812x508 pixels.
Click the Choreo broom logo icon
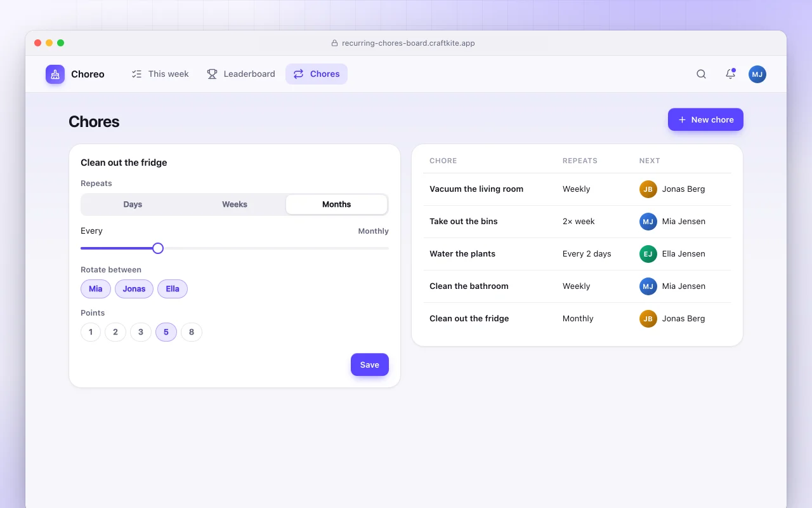coord(55,74)
